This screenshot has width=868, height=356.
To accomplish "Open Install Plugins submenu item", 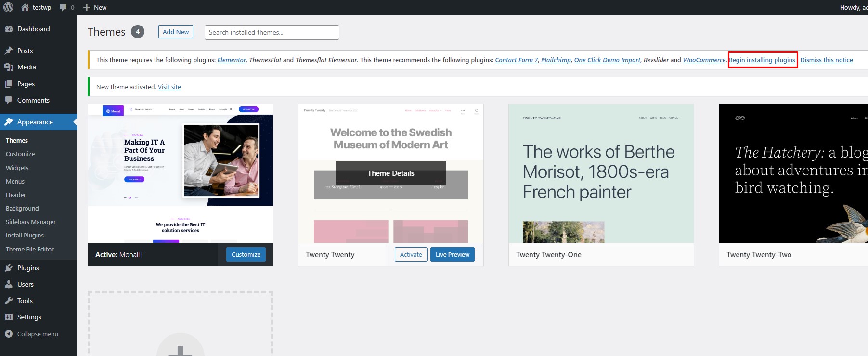I will [x=25, y=235].
